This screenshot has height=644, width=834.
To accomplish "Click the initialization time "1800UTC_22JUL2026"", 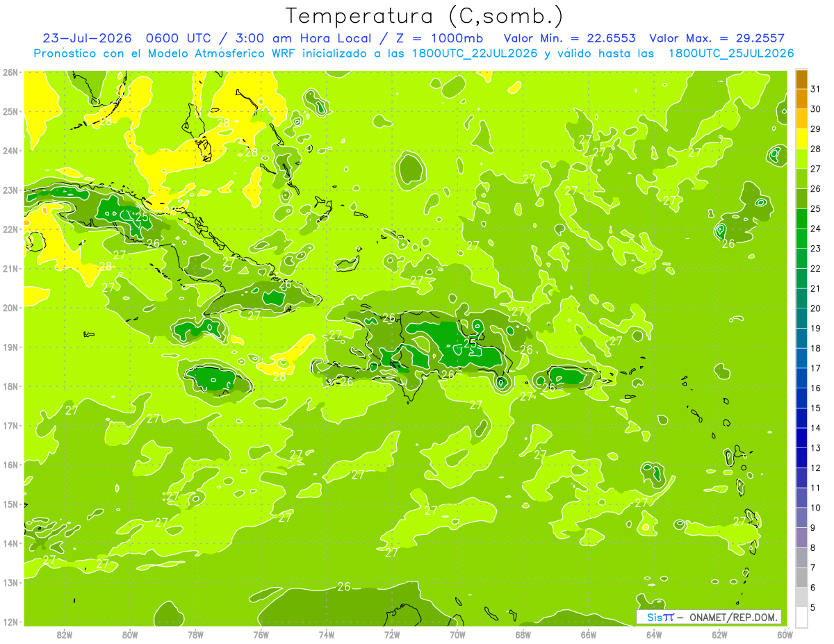I will 475,53.
